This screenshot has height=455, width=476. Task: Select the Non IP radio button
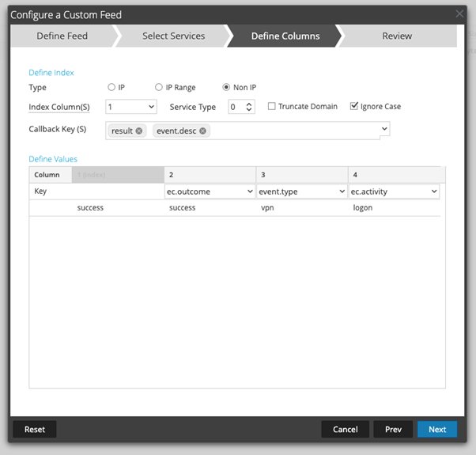click(226, 87)
